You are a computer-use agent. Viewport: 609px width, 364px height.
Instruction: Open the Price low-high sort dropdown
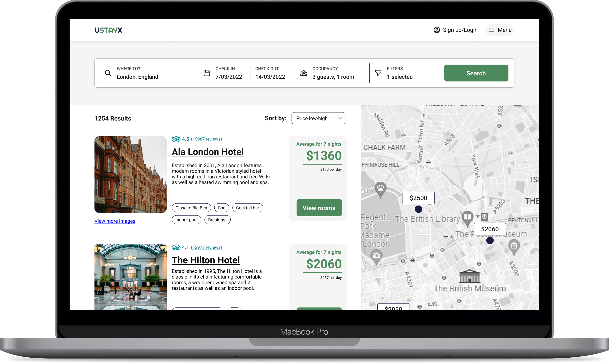318,118
